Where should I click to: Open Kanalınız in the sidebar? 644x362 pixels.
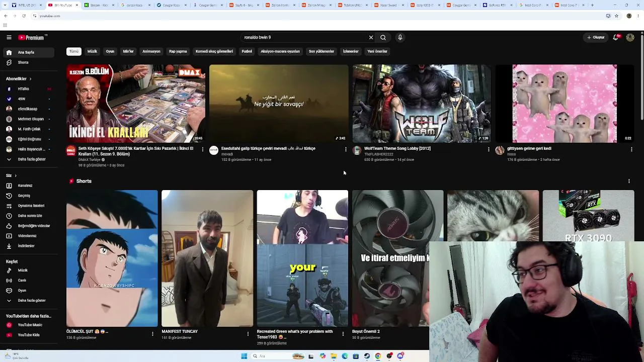pyautogui.click(x=29, y=186)
